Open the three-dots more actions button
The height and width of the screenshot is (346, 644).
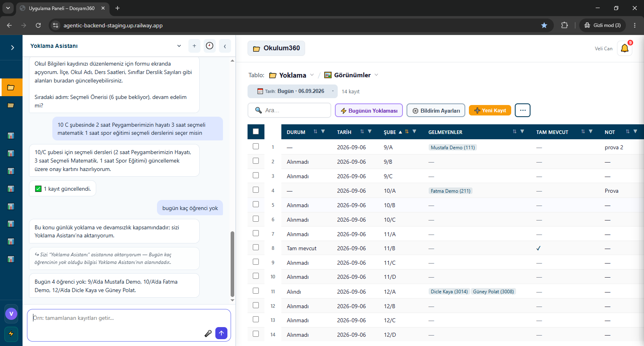pyautogui.click(x=522, y=110)
